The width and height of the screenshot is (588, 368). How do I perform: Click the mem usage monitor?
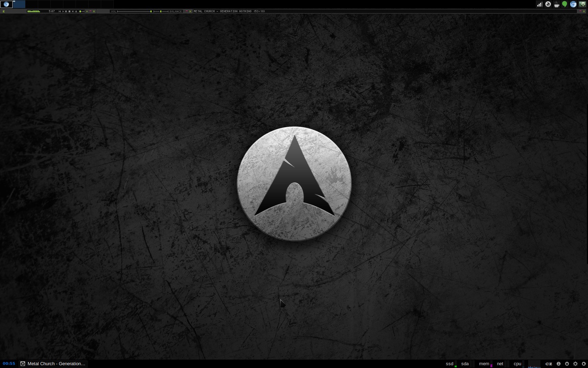click(485, 364)
